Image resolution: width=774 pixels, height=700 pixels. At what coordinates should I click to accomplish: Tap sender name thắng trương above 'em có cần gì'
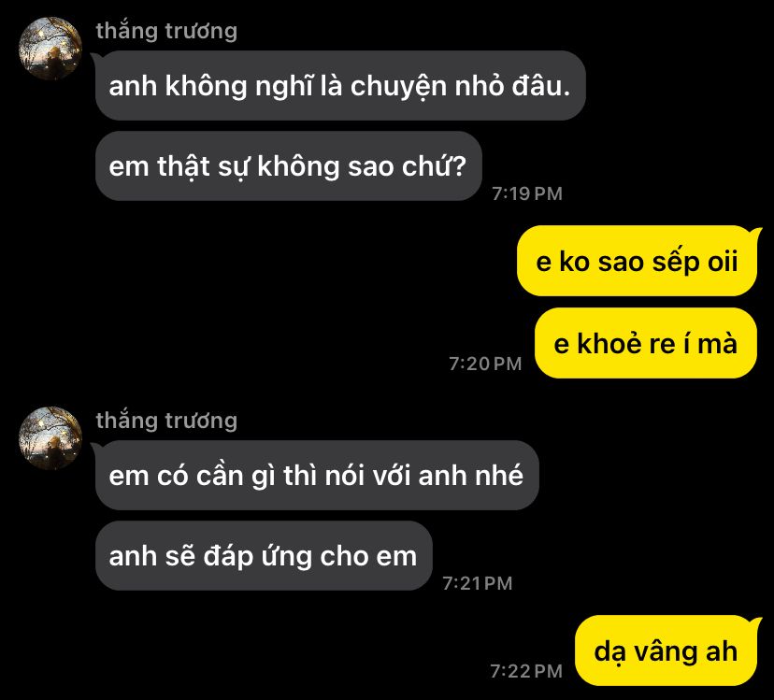click(166, 421)
